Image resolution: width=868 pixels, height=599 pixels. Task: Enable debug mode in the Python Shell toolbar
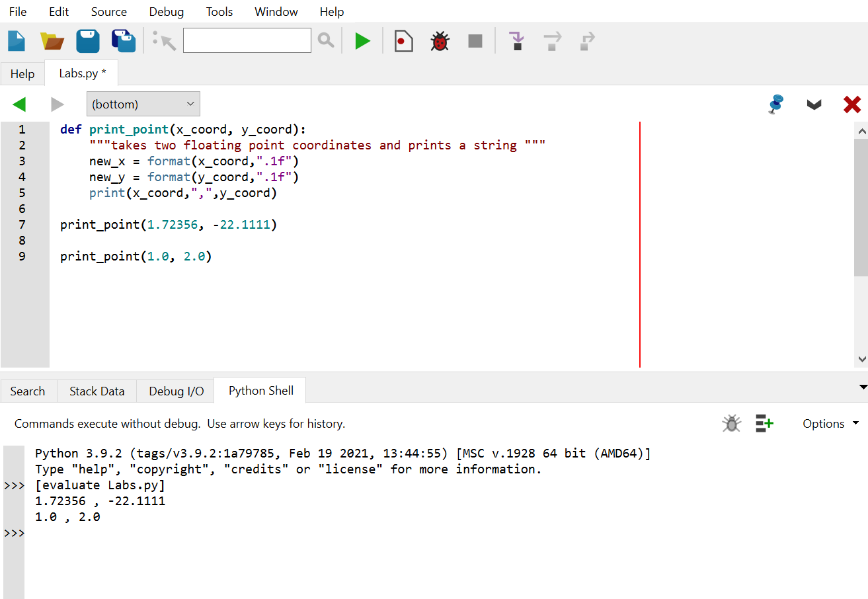coord(731,423)
